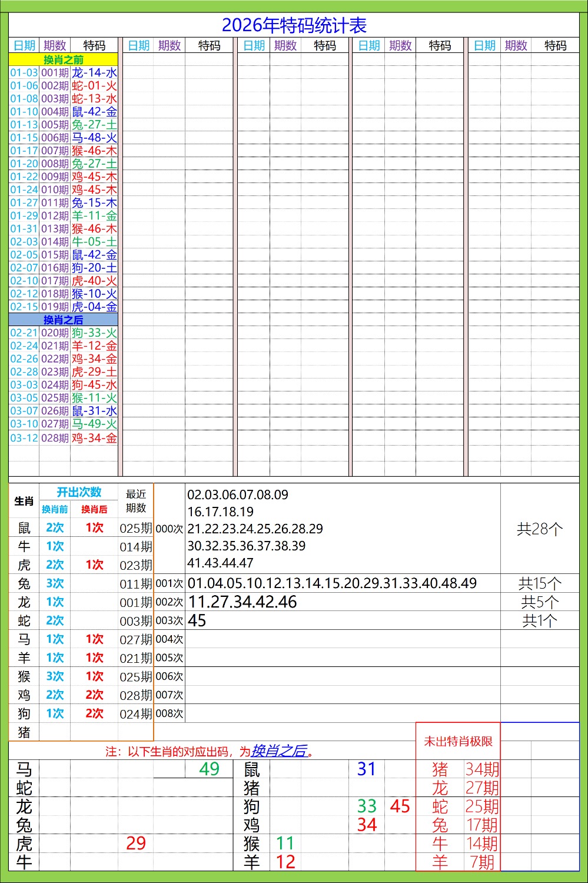Select the 开出次数 header cell
The image size is (588, 883).
point(79,492)
